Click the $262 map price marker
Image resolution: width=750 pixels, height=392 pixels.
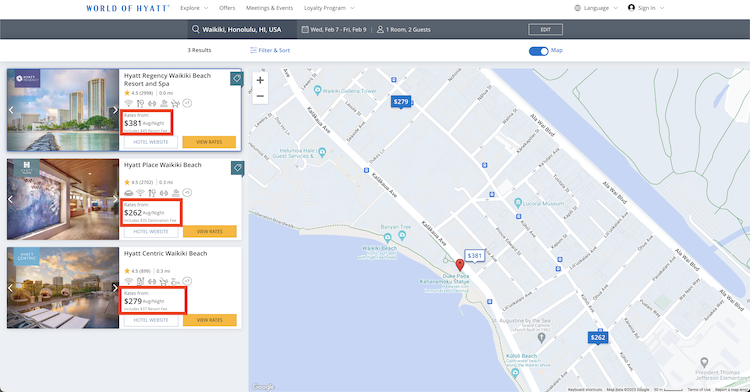598,338
